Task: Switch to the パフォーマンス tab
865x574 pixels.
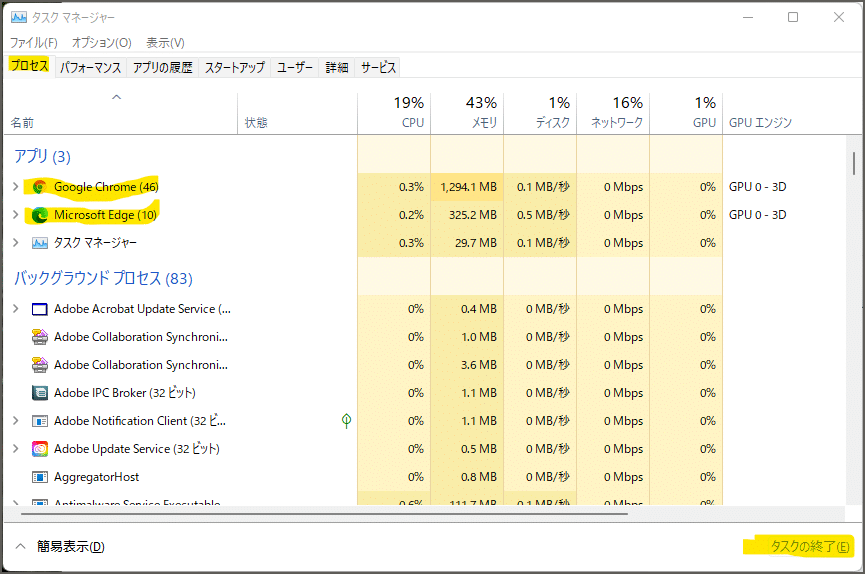Action: point(90,67)
